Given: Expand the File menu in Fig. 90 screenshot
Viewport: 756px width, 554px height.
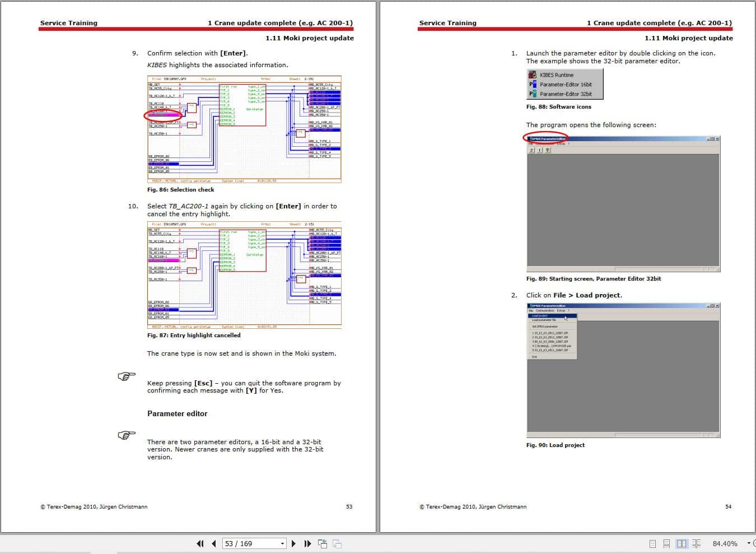Looking at the screenshot, I should (531, 310).
